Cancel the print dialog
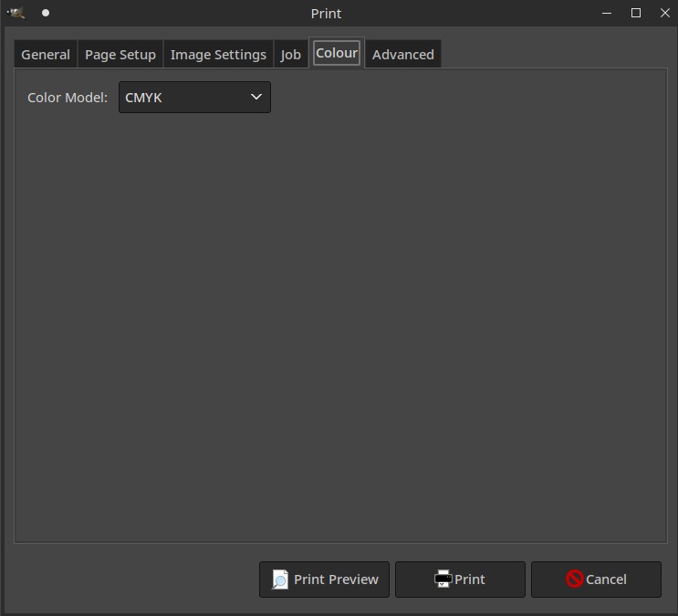The height and width of the screenshot is (616, 678). pyautogui.click(x=596, y=579)
